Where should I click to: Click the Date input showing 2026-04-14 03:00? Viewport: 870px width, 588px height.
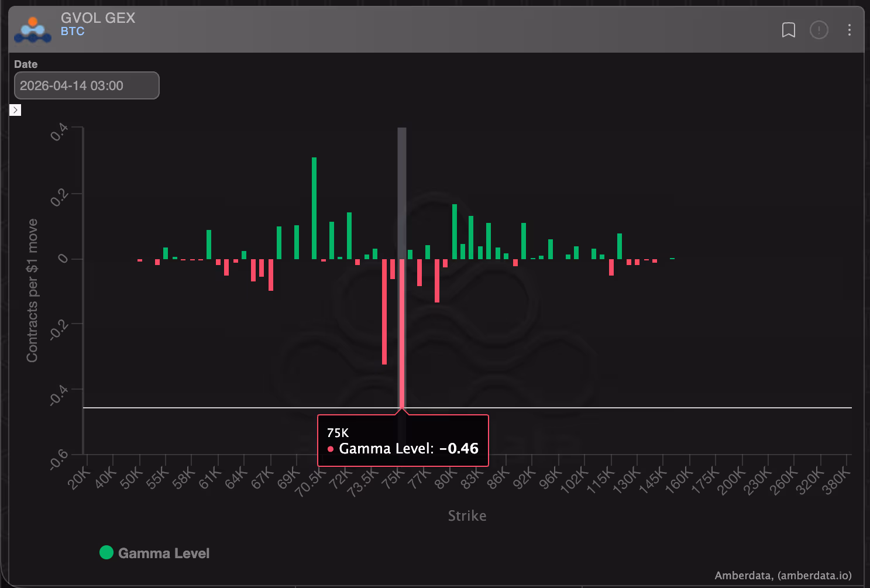[x=86, y=85]
